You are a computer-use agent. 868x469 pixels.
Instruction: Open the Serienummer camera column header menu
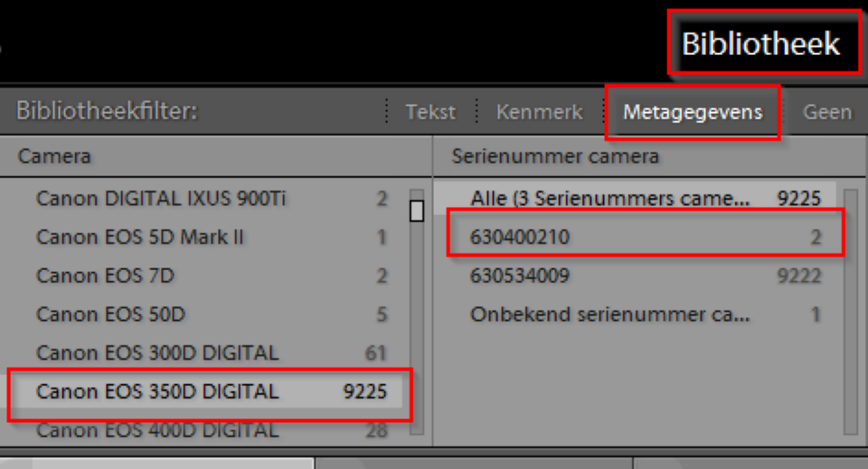tap(649, 156)
